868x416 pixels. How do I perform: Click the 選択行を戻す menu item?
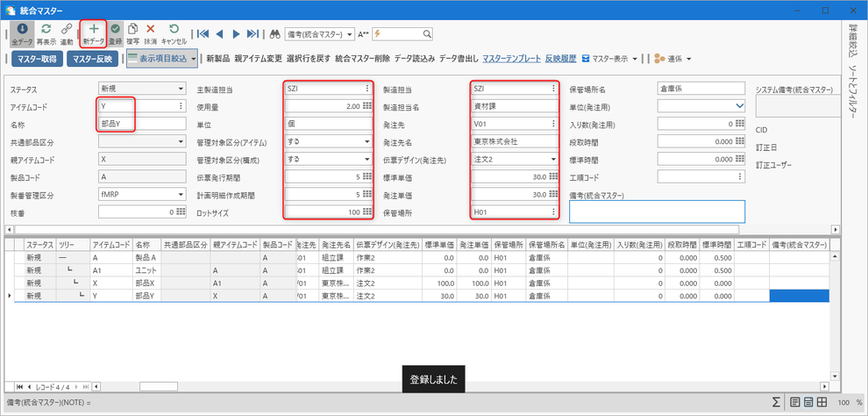(x=309, y=58)
